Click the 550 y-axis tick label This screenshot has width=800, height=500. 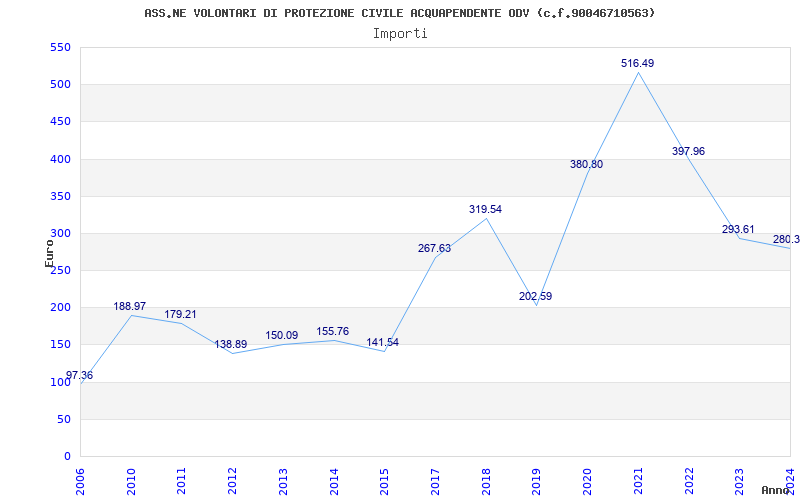[x=60, y=47]
